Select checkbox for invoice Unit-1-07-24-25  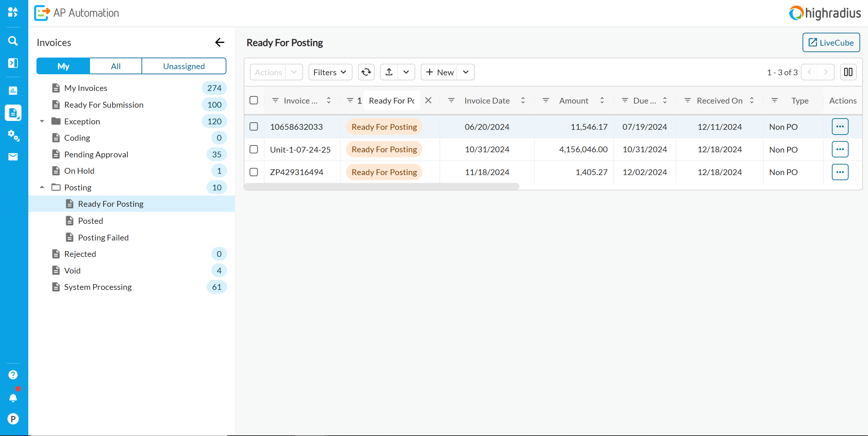[x=254, y=150]
